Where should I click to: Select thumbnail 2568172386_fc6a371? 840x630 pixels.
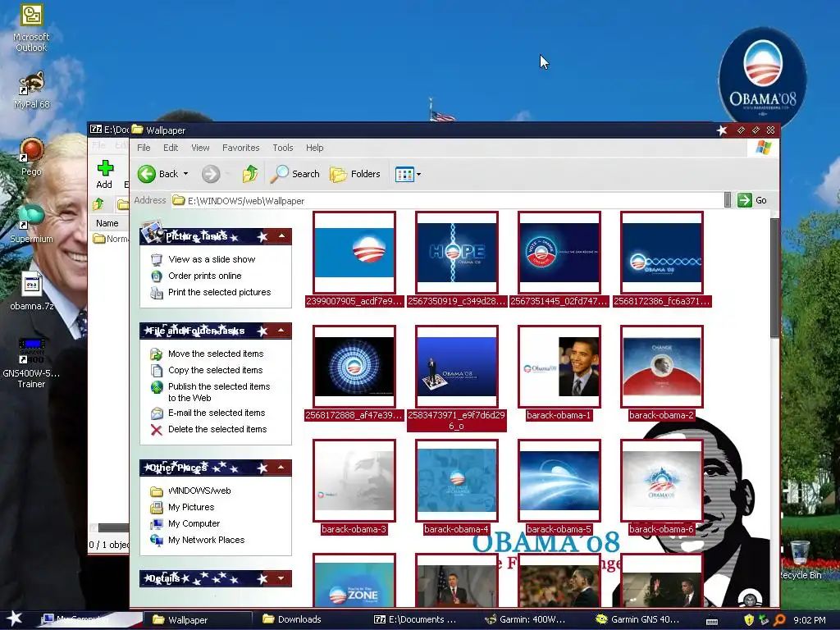pos(662,253)
